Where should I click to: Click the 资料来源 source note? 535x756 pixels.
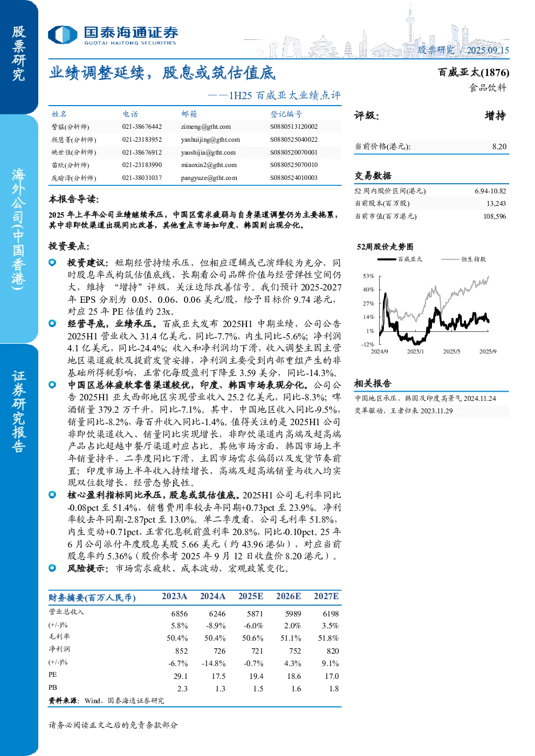pyautogui.click(x=106, y=700)
